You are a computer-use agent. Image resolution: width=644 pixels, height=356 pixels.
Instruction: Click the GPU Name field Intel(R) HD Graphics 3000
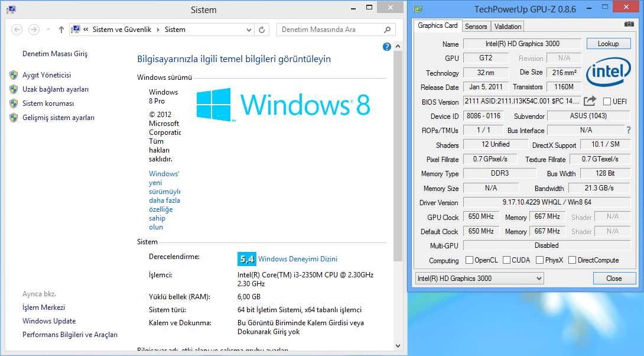(522, 44)
